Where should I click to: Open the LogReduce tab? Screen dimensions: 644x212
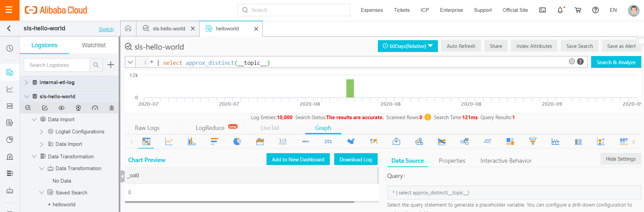(x=210, y=128)
